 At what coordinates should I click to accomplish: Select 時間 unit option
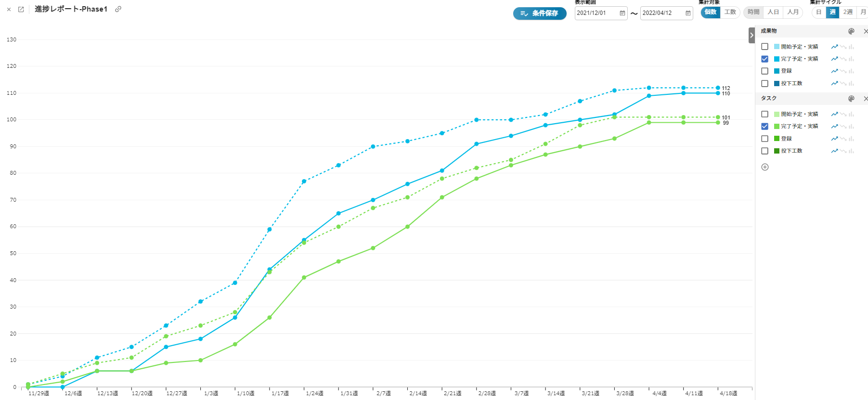pos(753,12)
